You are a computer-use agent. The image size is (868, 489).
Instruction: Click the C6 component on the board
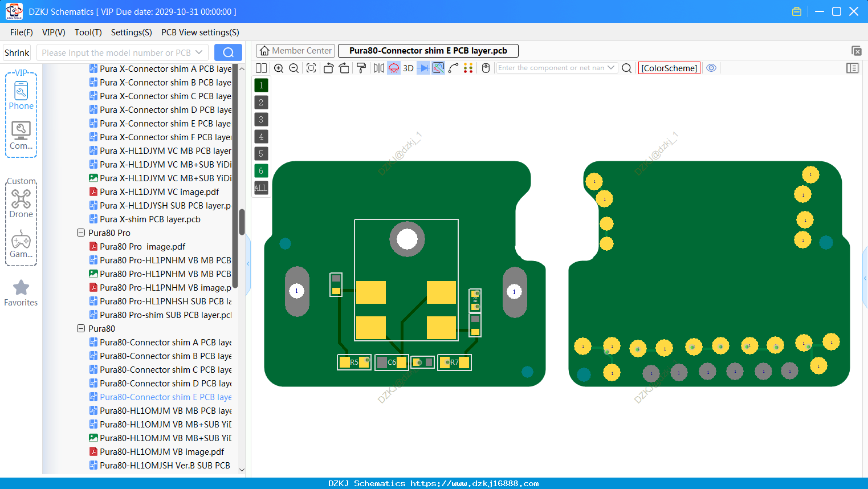click(x=392, y=362)
